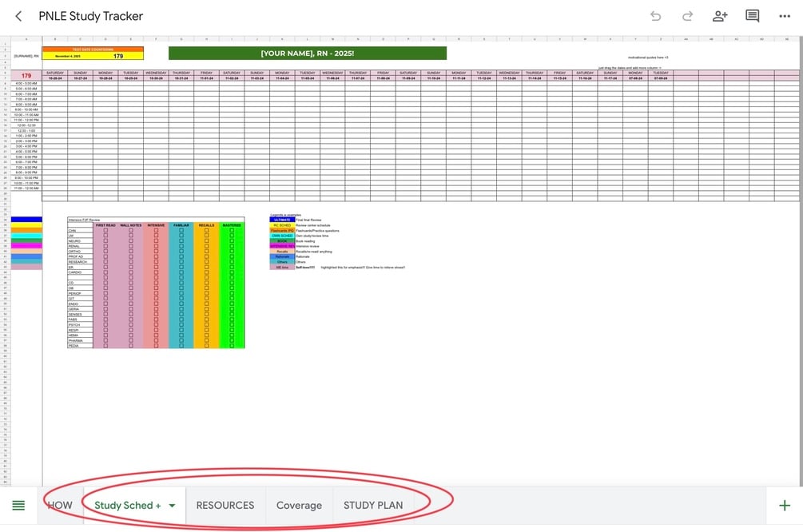Go back from PNLE Study Tracker
Image resolution: width=803 pixels, height=532 pixels.
[18, 17]
